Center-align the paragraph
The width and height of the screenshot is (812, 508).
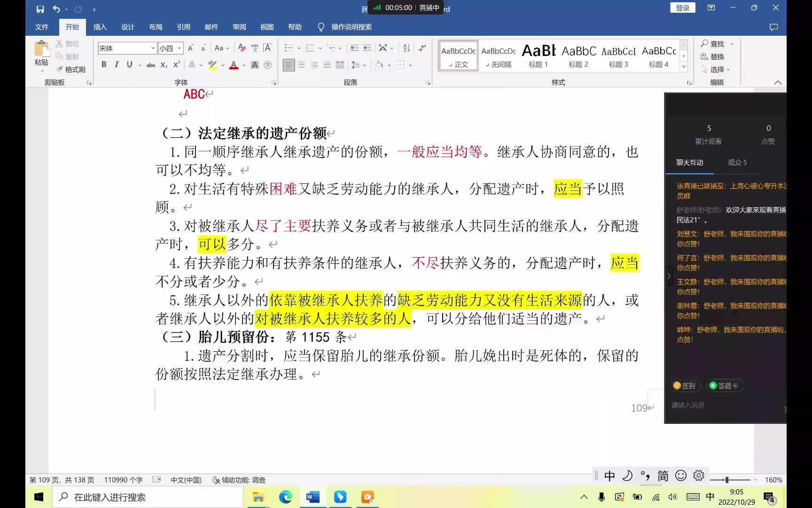click(301, 65)
